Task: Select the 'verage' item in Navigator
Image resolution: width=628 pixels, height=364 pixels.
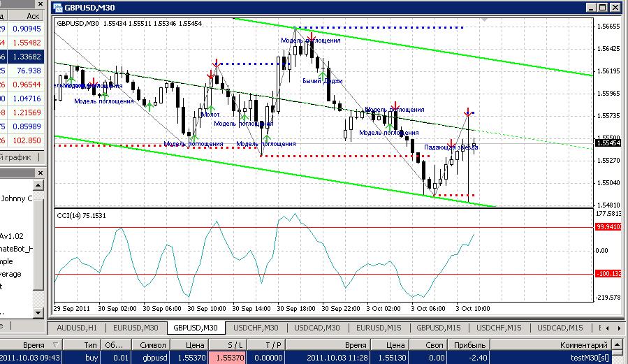Action: tap(10, 274)
